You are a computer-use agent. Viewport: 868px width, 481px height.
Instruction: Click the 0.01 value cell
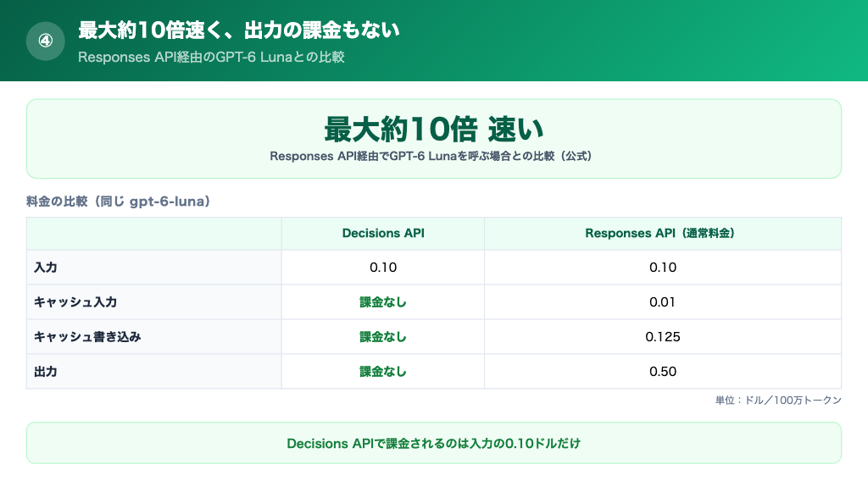coord(663,302)
